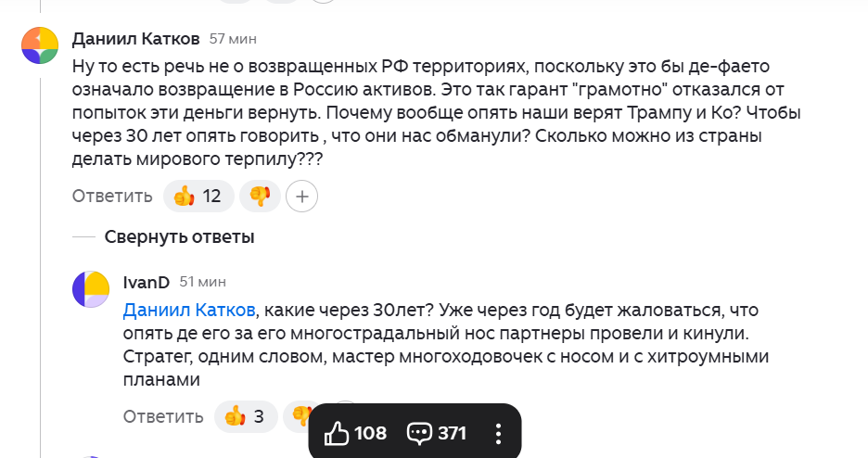
Task: Click the 51 мин reply timestamp
Action: click(202, 281)
